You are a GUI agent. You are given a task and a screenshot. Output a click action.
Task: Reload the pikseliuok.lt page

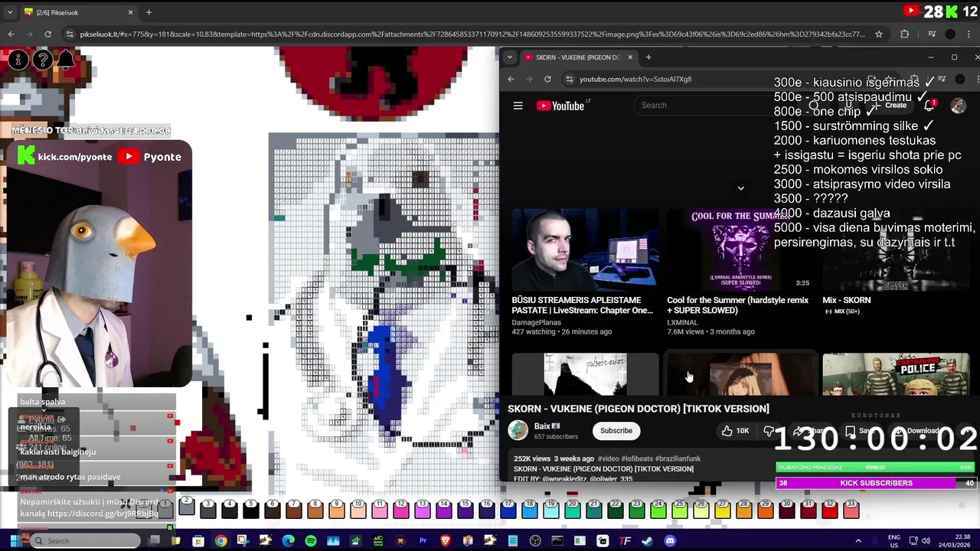(x=47, y=34)
